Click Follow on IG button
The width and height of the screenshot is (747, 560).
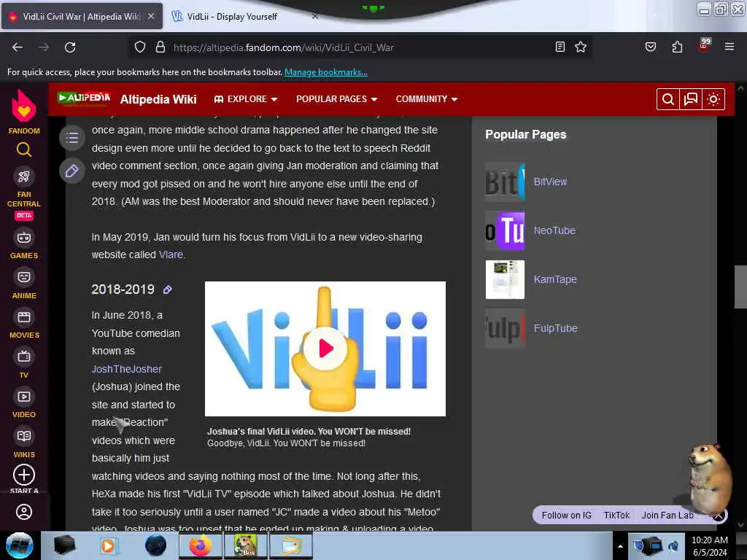[x=566, y=516]
